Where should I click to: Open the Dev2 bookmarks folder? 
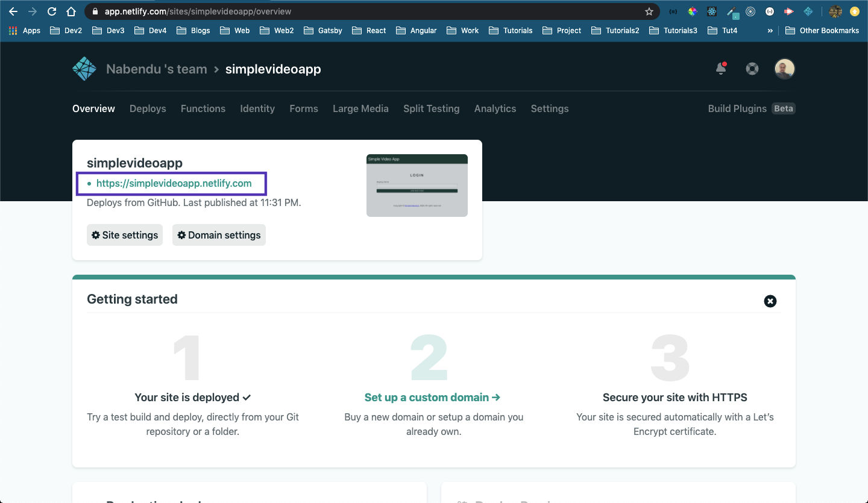66,30
